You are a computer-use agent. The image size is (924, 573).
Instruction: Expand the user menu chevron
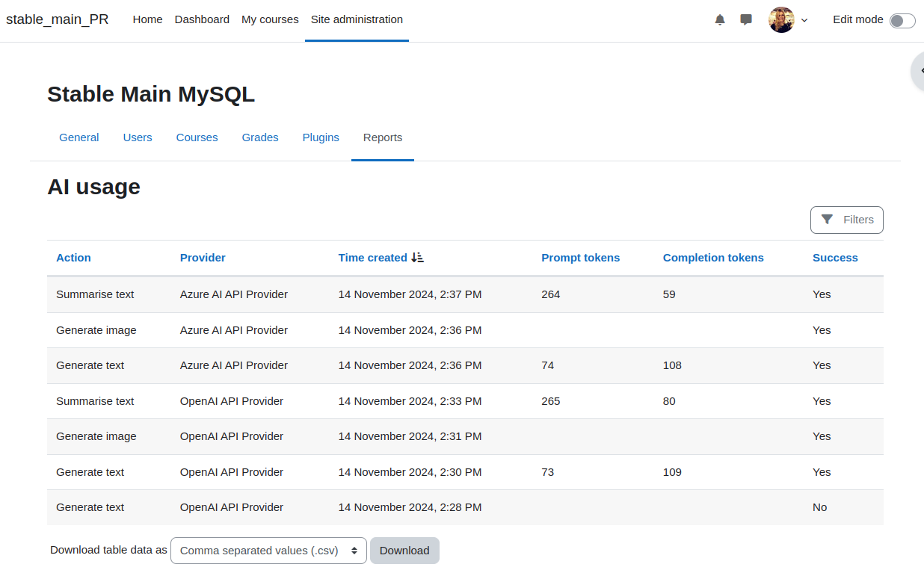(x=804, y=20)
